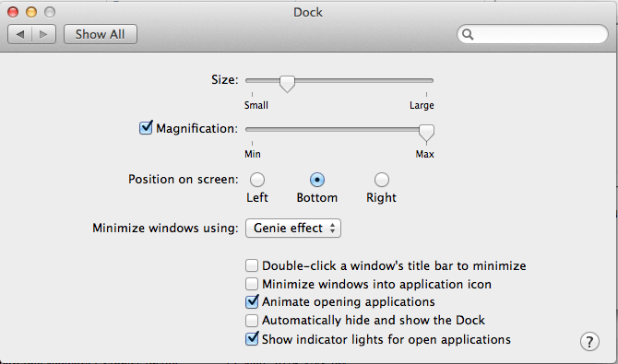618x364 pixels.
Task: Select Bottom dock position radio button
Action: click(x=317, y=180)
